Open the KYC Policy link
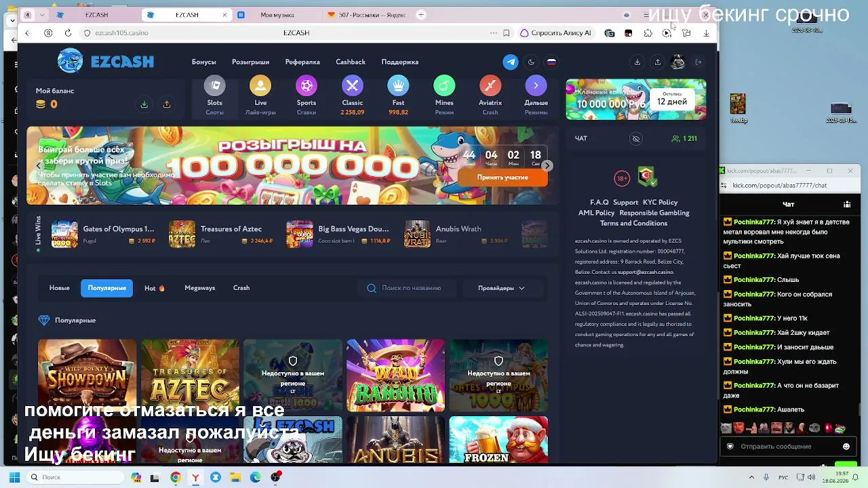Image resolution: width=868 pixels, height=488 pixels. click(660, 203)
